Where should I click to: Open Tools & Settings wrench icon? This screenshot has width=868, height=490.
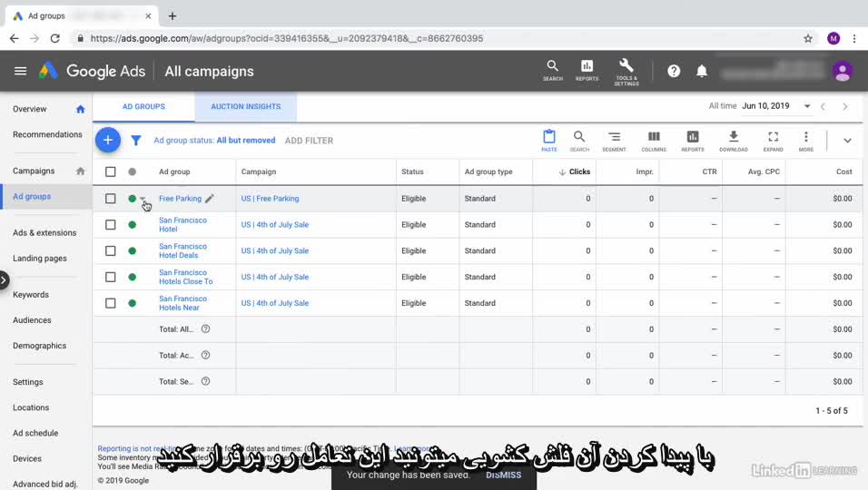tap(626, 70)
